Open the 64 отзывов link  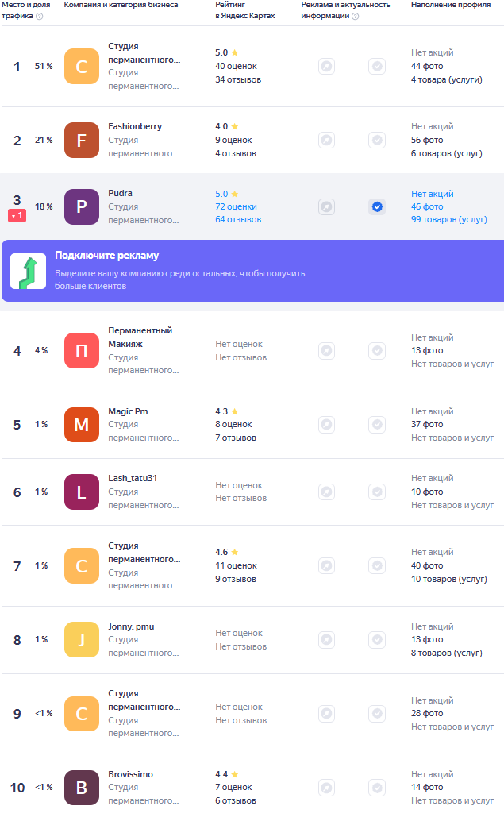point(238,219)
